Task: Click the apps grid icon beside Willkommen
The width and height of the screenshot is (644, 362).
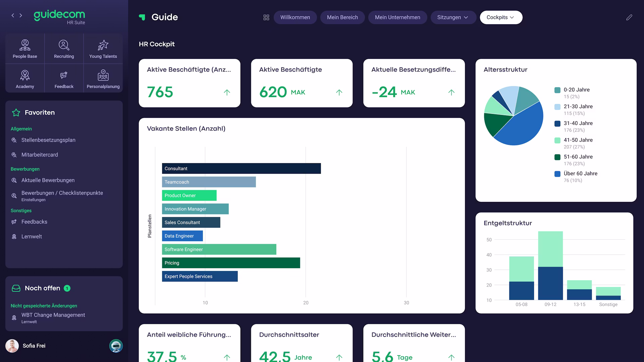Action: click(266, 17)
